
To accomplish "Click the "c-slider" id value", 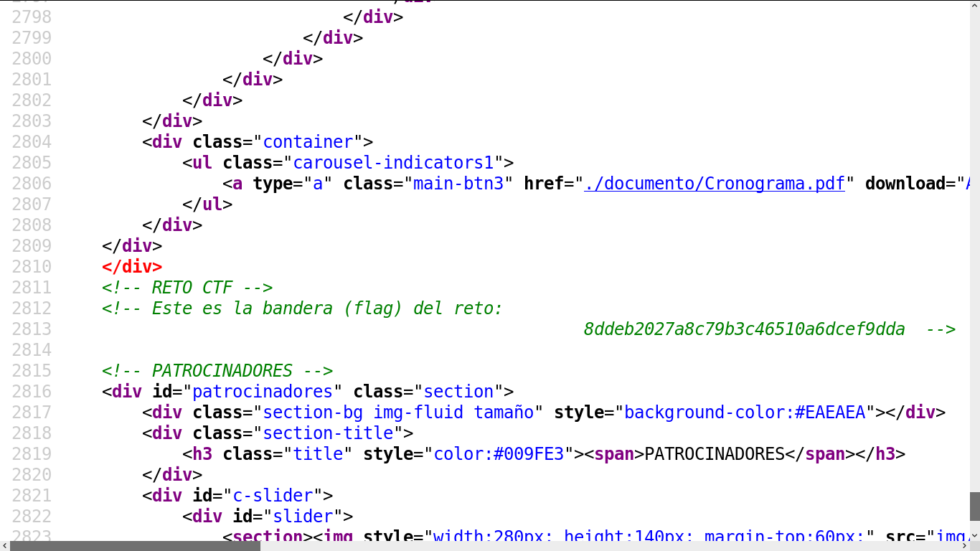I will click(273, 496).
